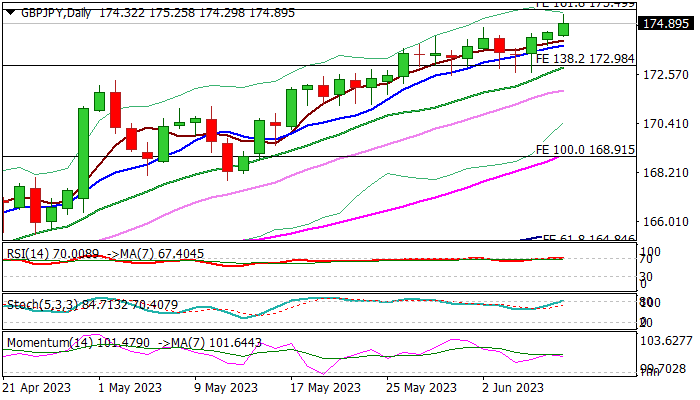
Task: Select the FE 100.0 168.915 Fibonacci label
Action: (585, 150)
